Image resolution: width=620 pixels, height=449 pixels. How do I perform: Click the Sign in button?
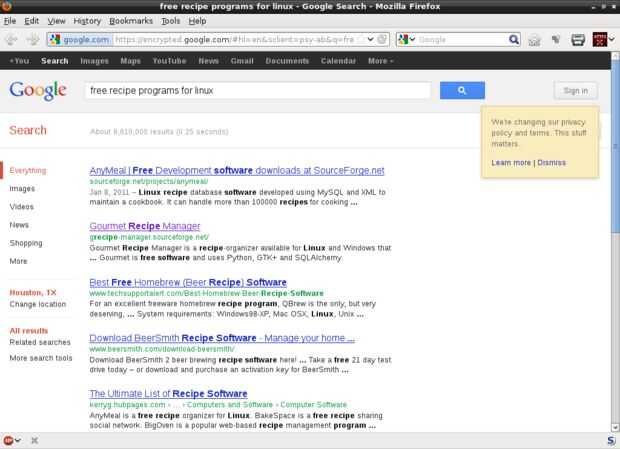tap(576, 91)
